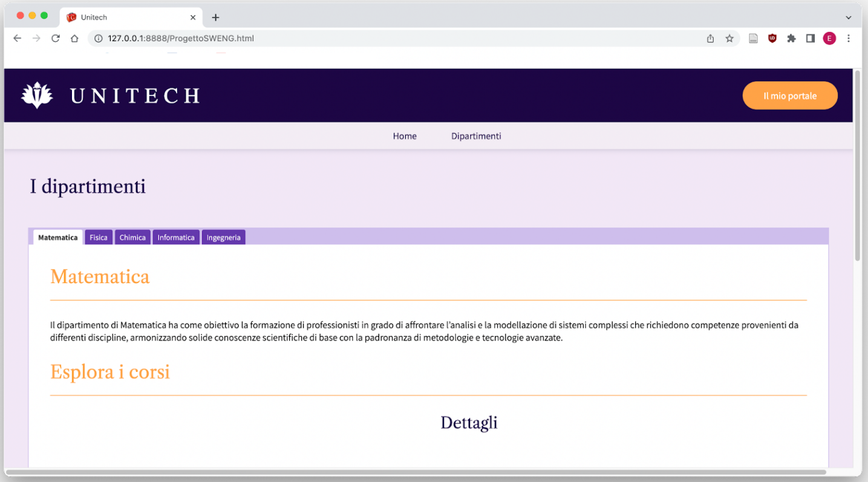Image resolution: width=868 pixels, height=482 pixels.
Task: Reload the Unitech page
Action: [x=56, y=38]
